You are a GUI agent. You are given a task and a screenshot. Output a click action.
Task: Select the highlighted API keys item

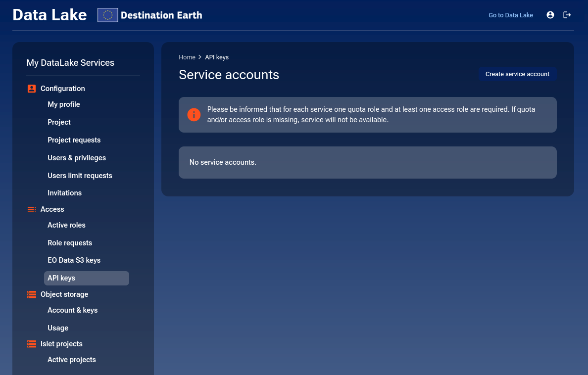point(61,278)
